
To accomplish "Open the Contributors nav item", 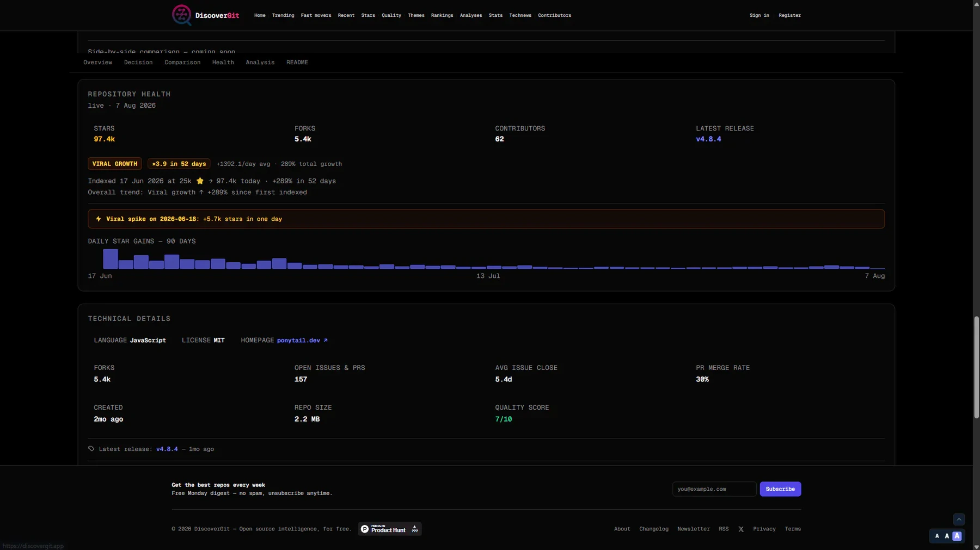I will click(x=554, y=15).
